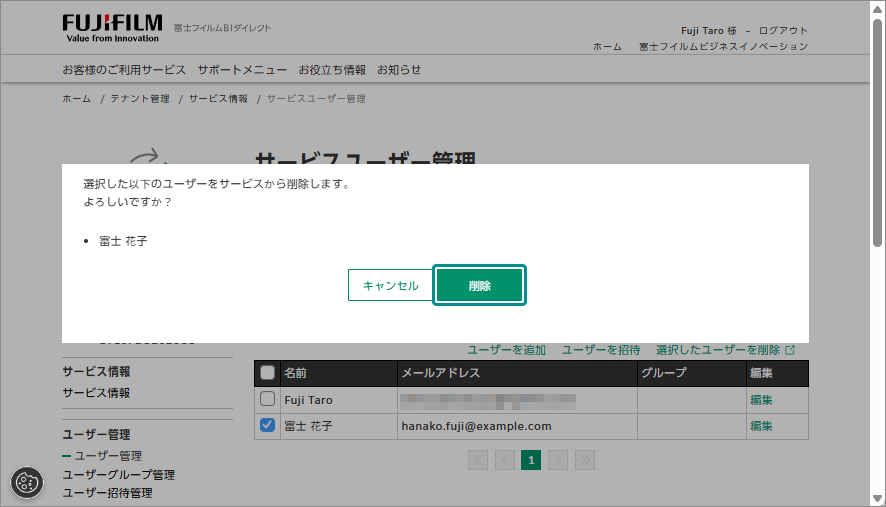Viewport: 886px width, 507px height.
Task: Go to first page of user list
Action: (x=478, y=460)
